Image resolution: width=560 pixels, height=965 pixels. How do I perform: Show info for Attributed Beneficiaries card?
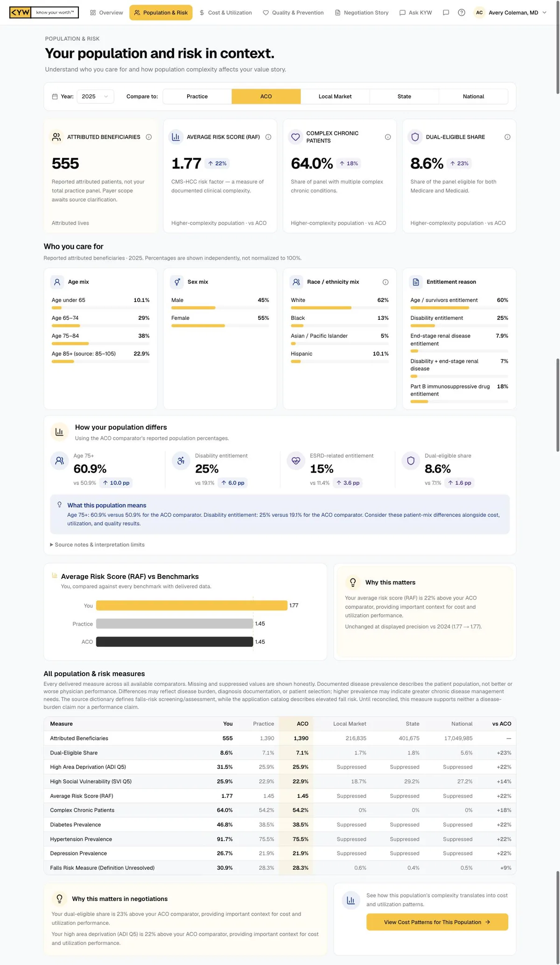pos(149,137)
